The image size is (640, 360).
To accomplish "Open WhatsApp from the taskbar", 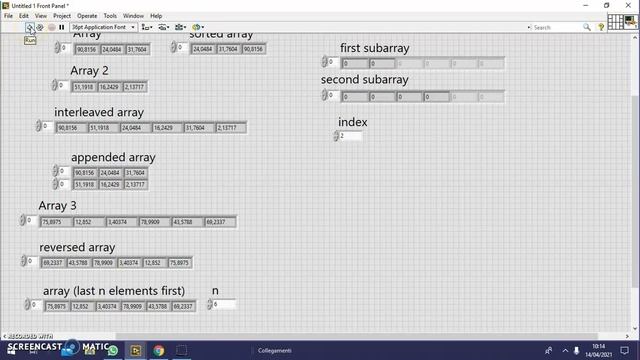I will click(x=113, y=350).
